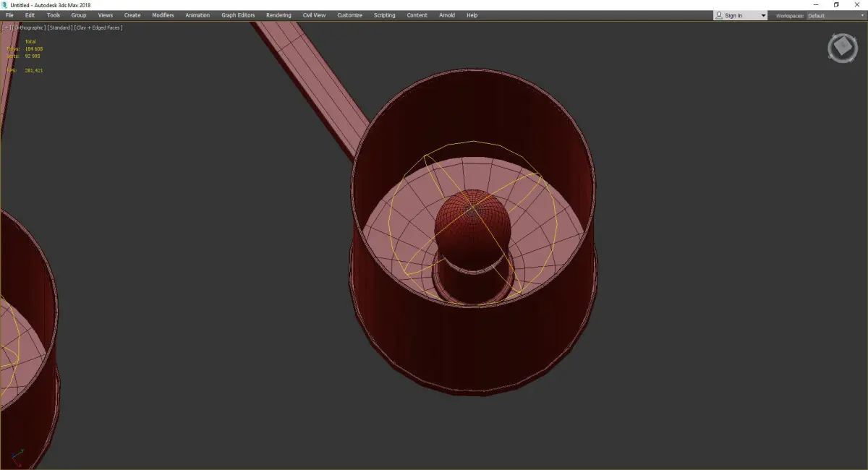Click the 3ds Max application icon
Viewport: 868px width, 470px height.
(4, 4)
